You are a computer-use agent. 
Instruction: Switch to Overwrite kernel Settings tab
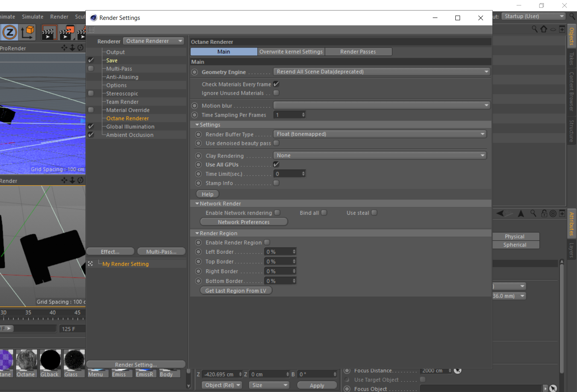click(291, 52)
